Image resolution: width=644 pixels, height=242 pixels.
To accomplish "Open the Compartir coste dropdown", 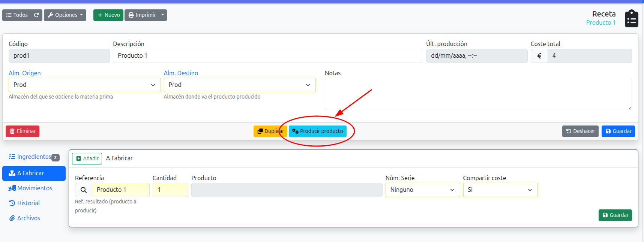I will pos(500,190).
